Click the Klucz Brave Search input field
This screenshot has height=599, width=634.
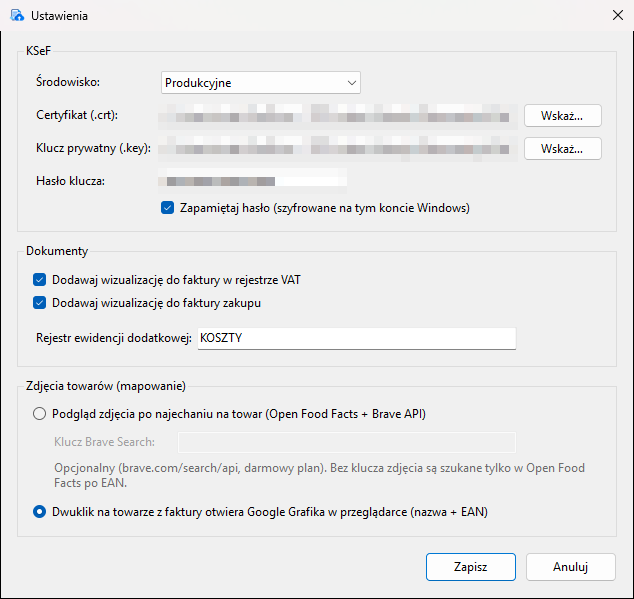click(x=347, y=442)
